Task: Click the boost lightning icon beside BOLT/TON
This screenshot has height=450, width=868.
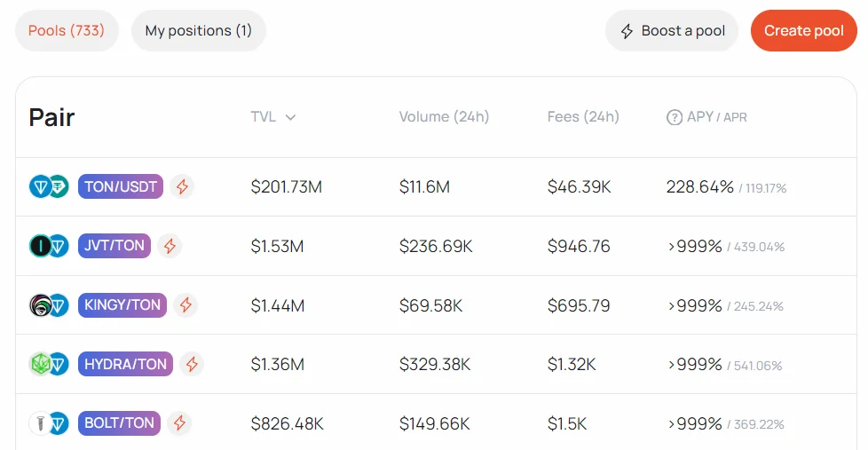Action: point(179,423)
